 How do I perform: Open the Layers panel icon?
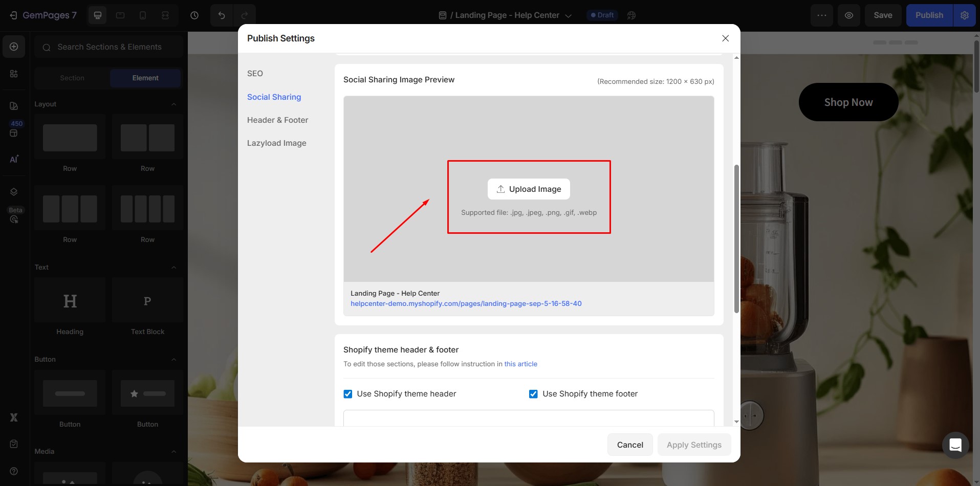pyautogui.click(x=14, y=192)
